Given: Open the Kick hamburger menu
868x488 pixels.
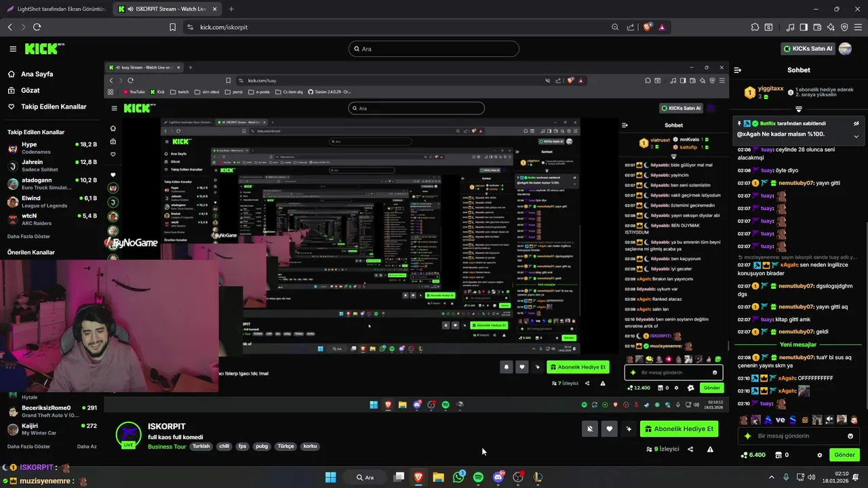Looking at the screenshot, I should pyautogui.click(x=13, y=49).
